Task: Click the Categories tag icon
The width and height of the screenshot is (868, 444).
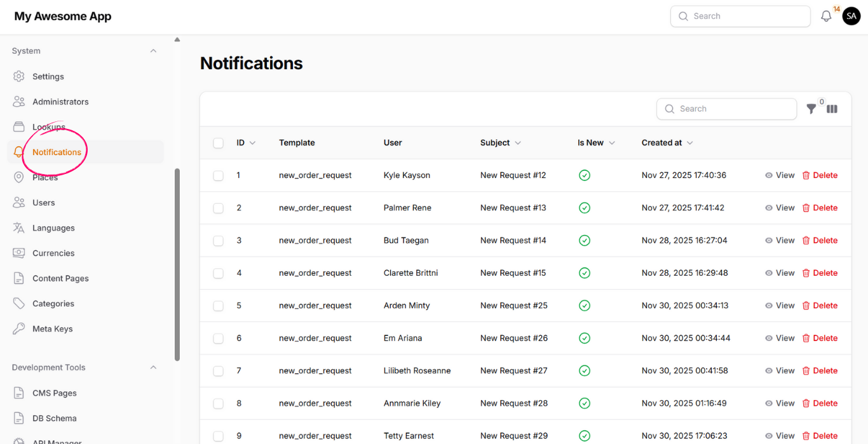Action: point(19,304)
